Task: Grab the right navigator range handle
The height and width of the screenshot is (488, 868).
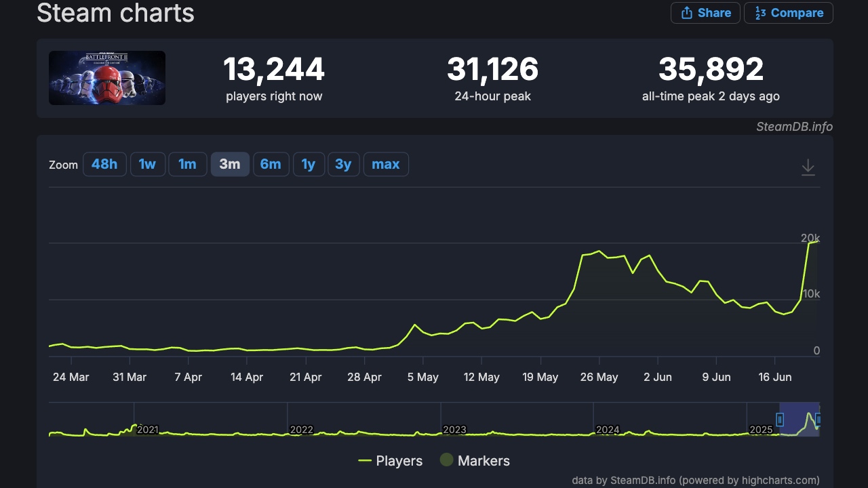Action: (x=818, y=420)
